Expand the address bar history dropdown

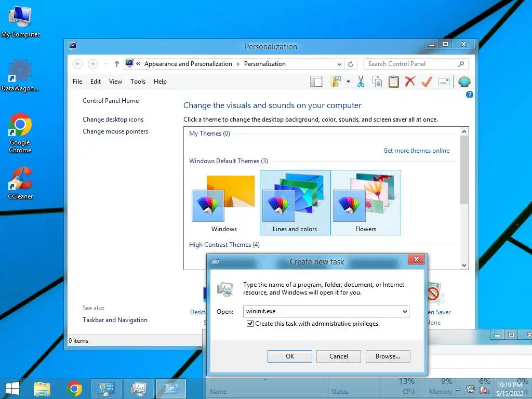click(x=339, y=64)
